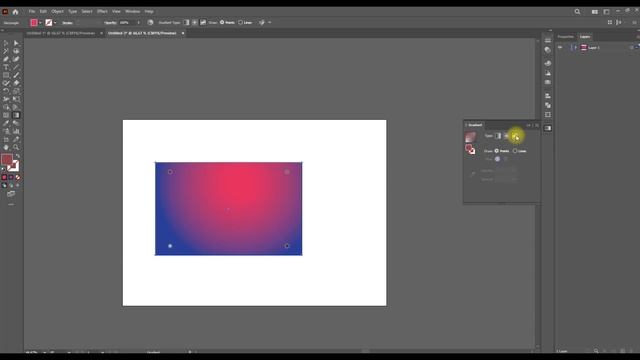
Task: Collapse the Gradient panel with double arrows
Action: pyautogui.click(x=529, y=125)
